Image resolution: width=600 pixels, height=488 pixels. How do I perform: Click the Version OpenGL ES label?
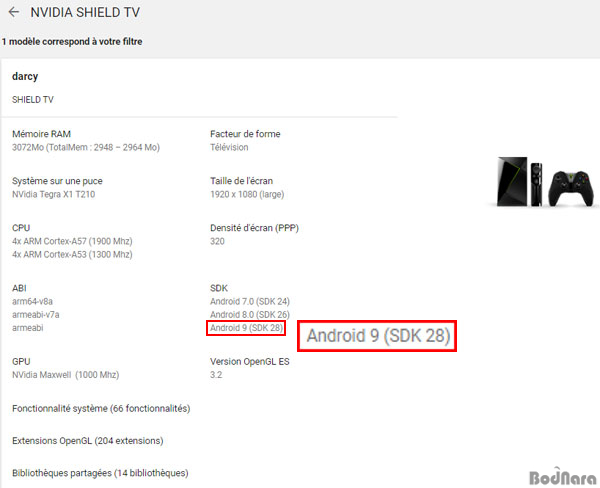pos(249,362)
